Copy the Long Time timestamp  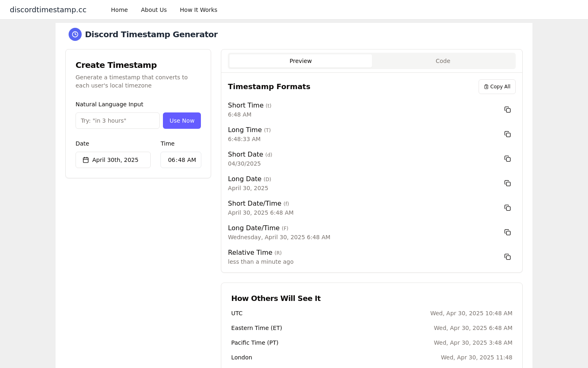[508, 134]
